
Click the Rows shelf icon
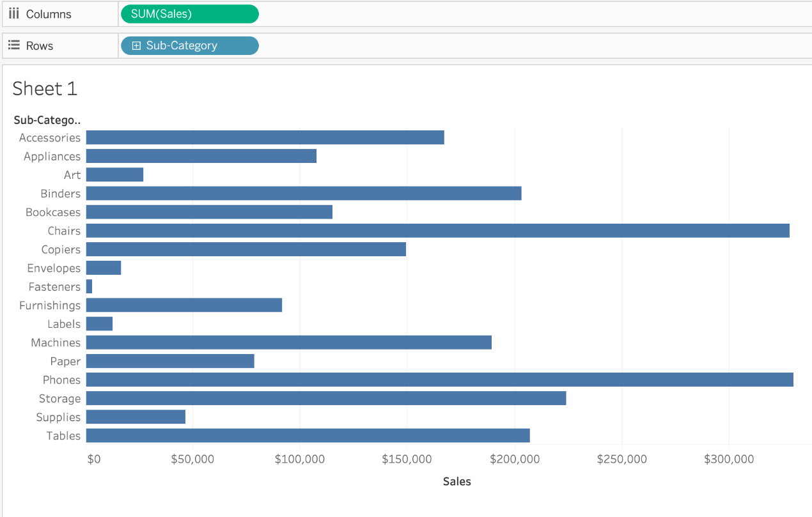click(13, 46)
